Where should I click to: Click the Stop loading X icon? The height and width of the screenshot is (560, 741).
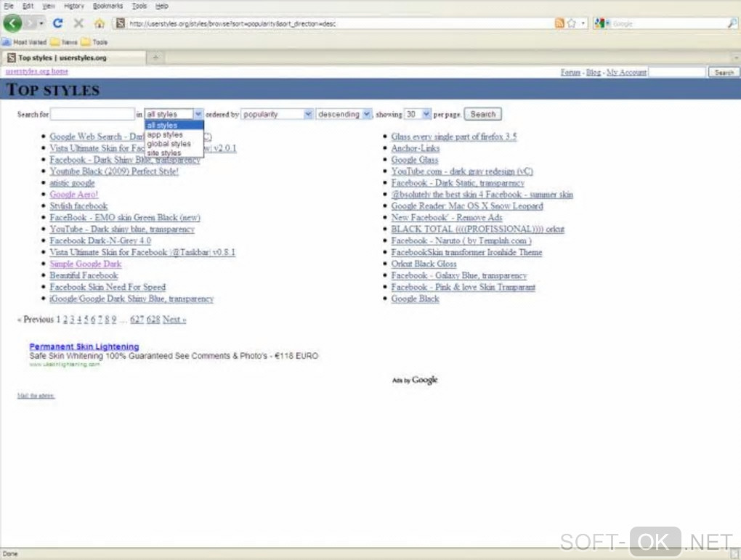coord(78,23)
